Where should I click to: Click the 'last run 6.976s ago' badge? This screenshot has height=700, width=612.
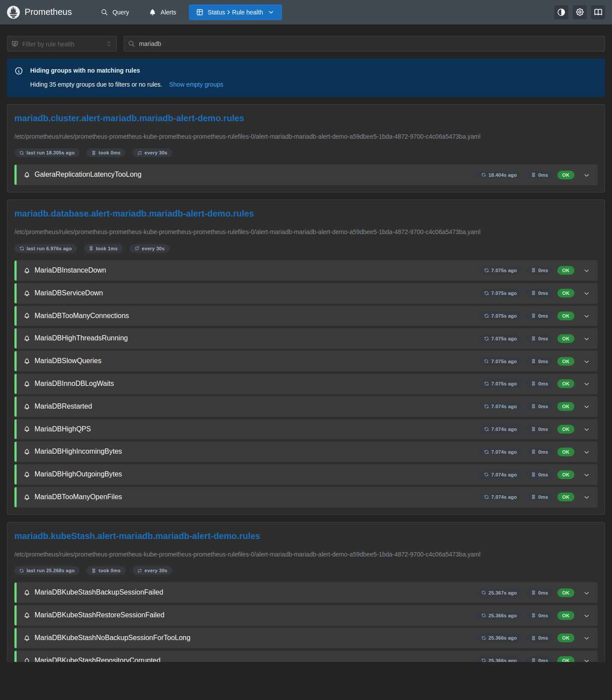point(46,248)
